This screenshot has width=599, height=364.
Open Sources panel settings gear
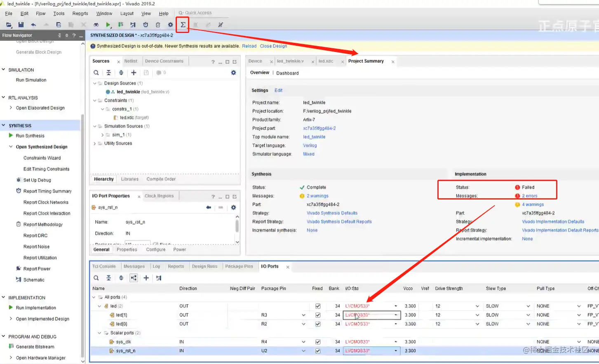click(x=233, y=73)
